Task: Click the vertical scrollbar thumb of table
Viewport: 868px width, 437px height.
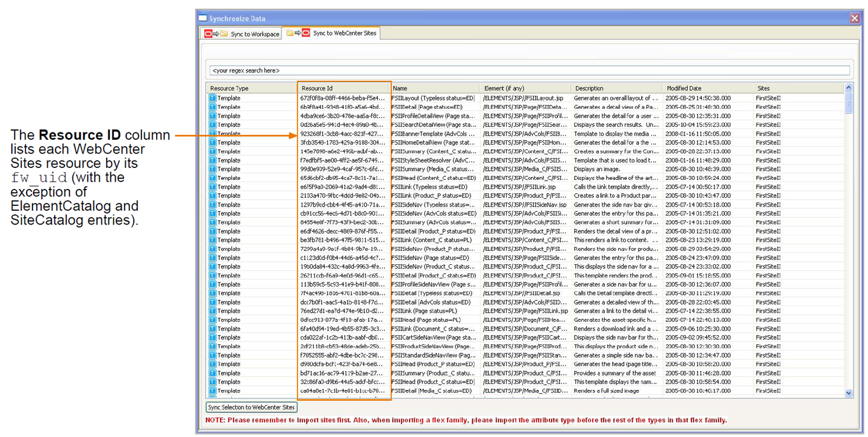Action: point(849,102)
